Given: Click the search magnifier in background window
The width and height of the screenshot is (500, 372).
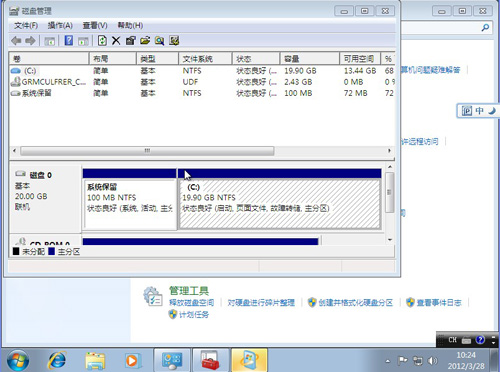Looking at the screenshot, I should pos(485,27).
